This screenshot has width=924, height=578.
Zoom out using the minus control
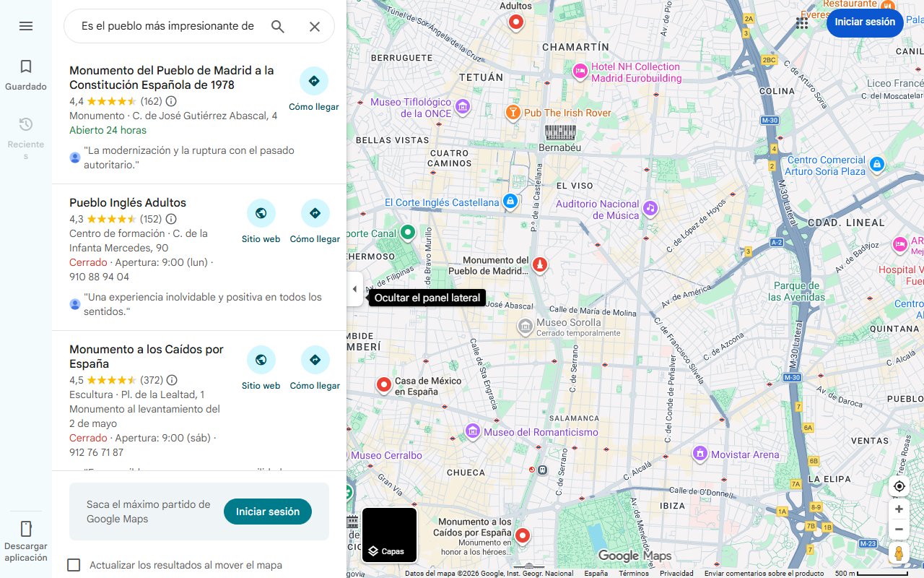click(899, 529)
